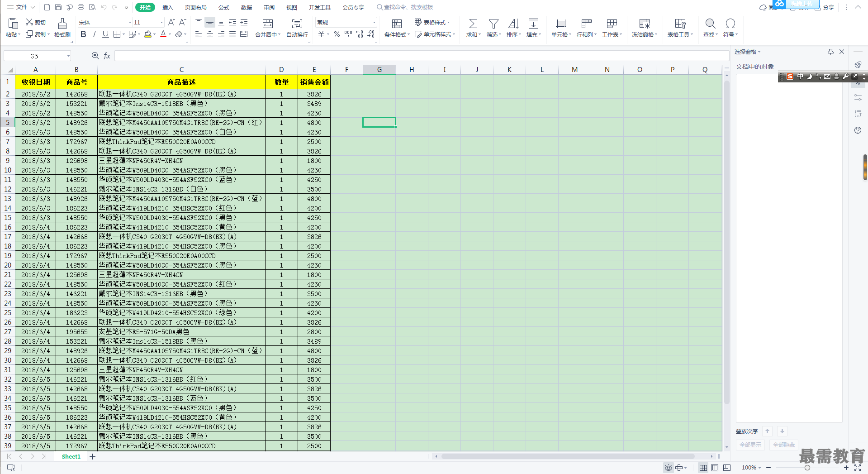This screenshot has height=474, width=868.
Task: Select the Sheet1 worksheet tab
Action: coord(71,456)
